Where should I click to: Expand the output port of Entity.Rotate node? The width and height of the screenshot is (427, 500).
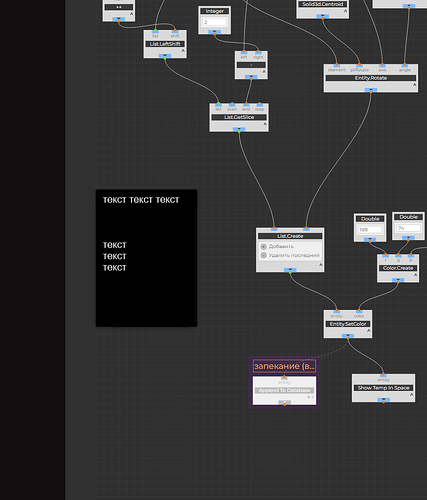pos(371,90)
